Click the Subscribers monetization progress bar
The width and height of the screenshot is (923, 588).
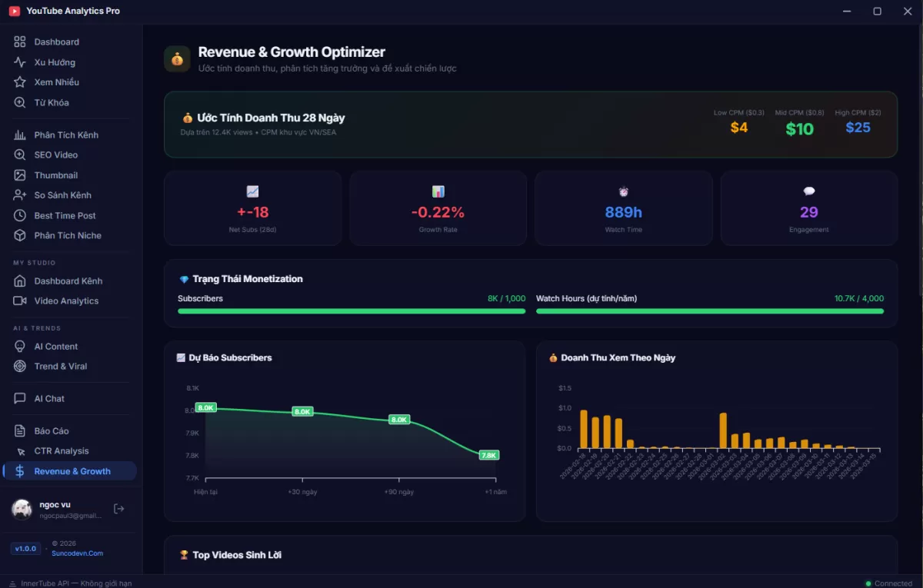pyautogui.click(x=351, y=311)
